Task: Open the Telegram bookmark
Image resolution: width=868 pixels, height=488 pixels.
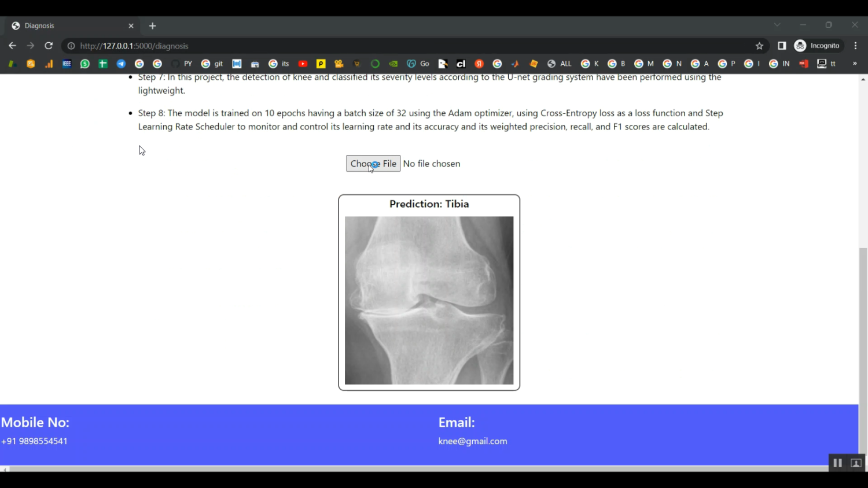Action: [121, 64]
